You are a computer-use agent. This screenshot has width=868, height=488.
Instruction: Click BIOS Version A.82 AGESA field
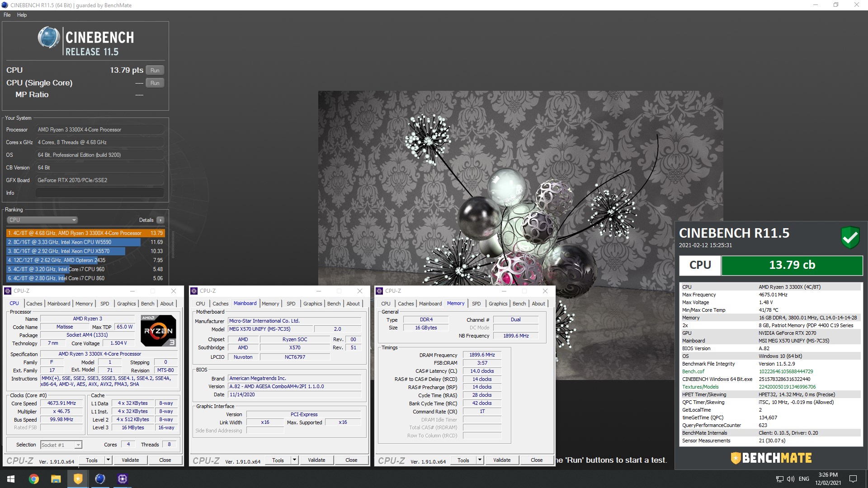295,387
